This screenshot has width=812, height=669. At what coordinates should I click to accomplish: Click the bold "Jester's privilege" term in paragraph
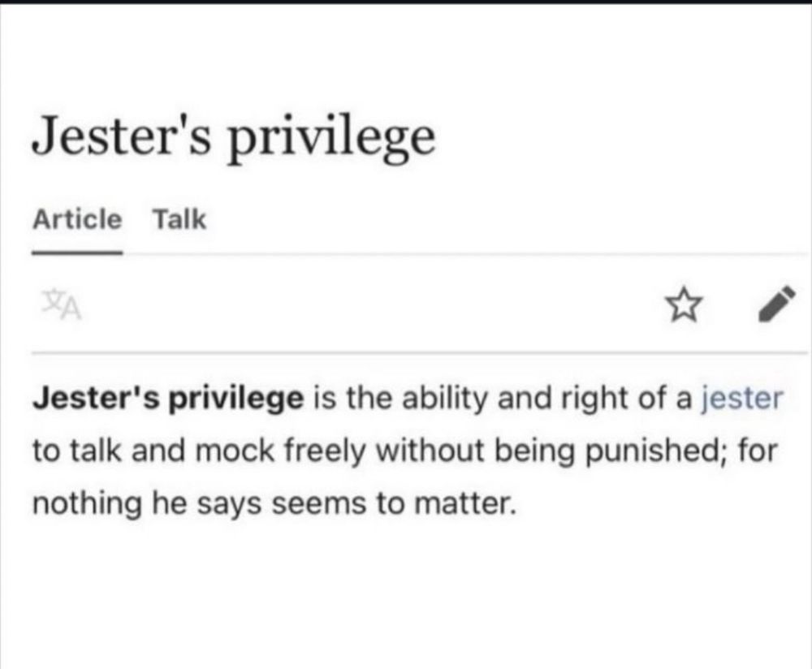[168, 399]
